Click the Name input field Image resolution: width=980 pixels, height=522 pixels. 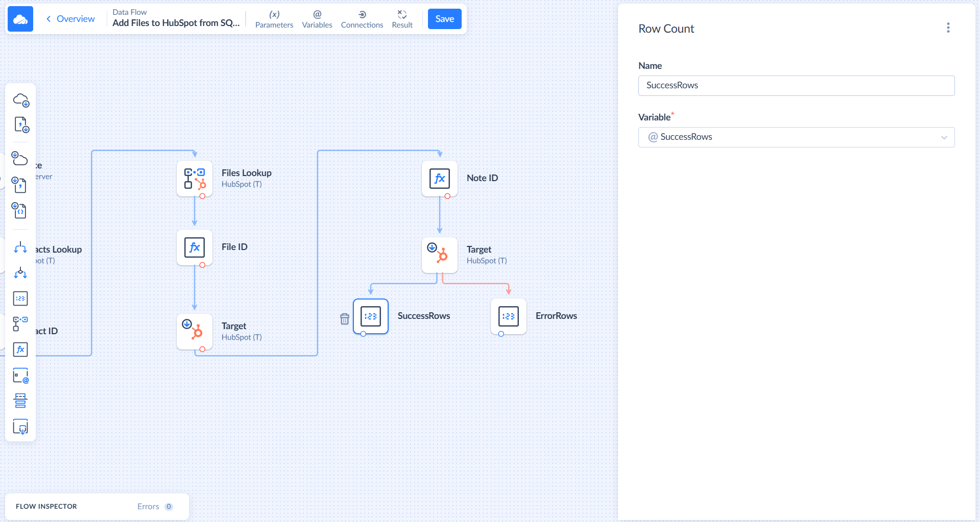click(796, 86)
